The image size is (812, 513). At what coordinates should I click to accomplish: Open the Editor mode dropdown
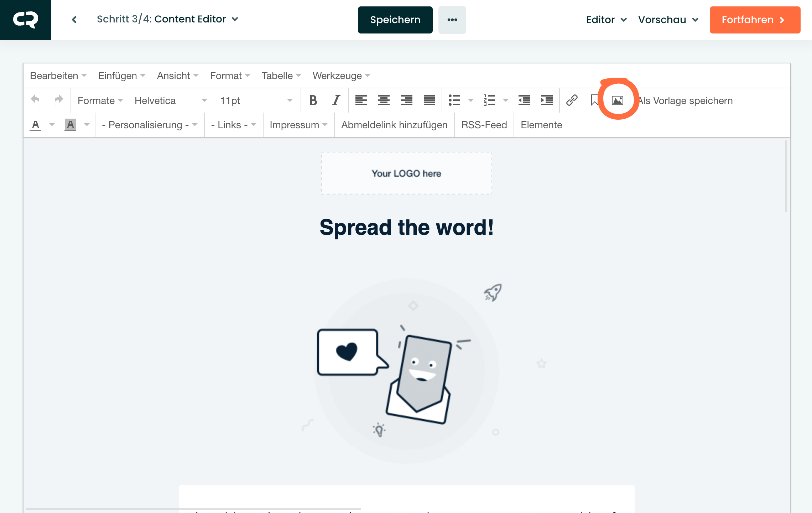pyautogui.click(x=607, y=20)
